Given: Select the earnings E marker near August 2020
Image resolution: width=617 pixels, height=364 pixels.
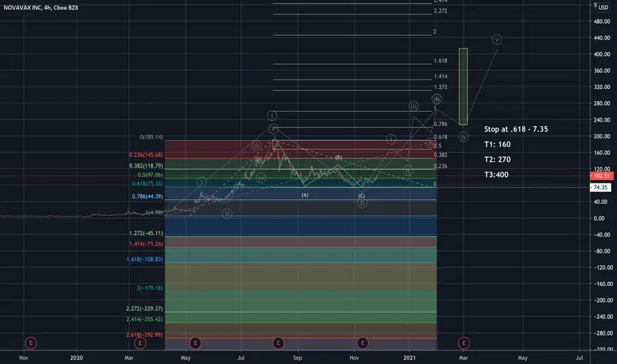Looking at the screenshot, I should click(x=278, y=343).
